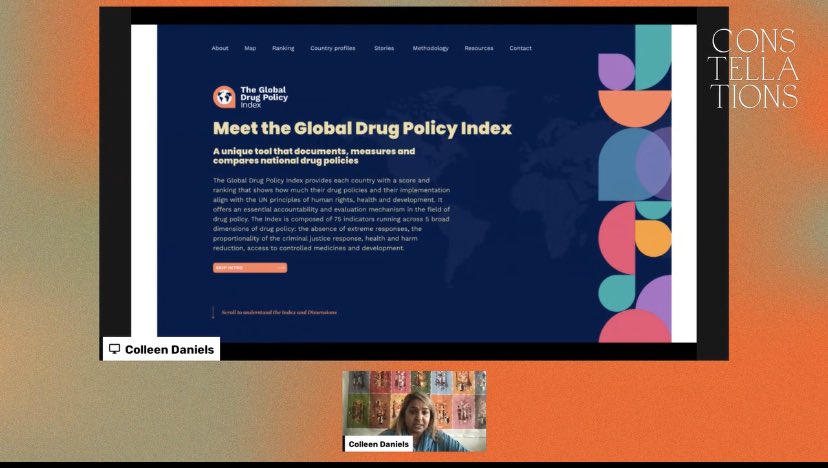Open the About page in navigation

tap(220, 48)
